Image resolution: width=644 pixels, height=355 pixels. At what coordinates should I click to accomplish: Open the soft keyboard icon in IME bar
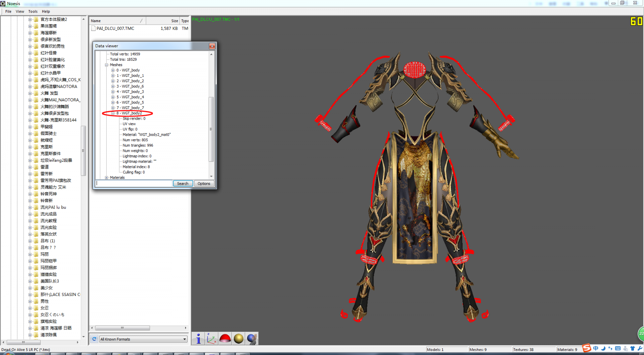tap(618, 349)
